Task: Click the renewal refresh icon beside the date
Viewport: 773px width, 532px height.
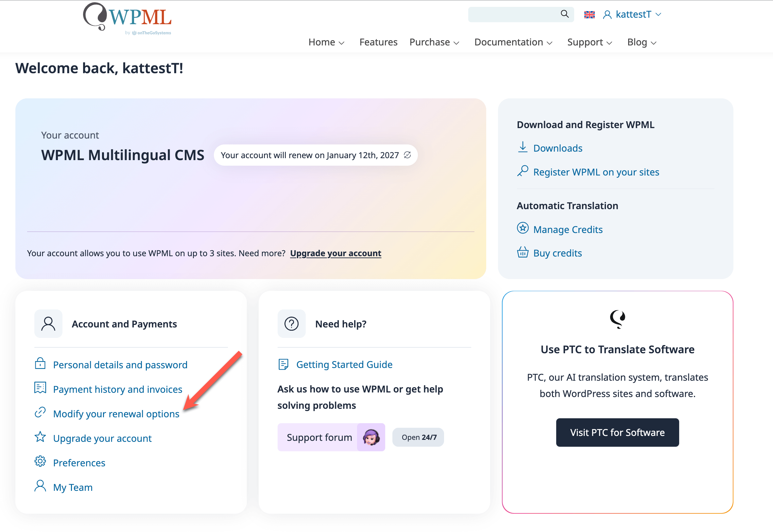Action: 407,155
